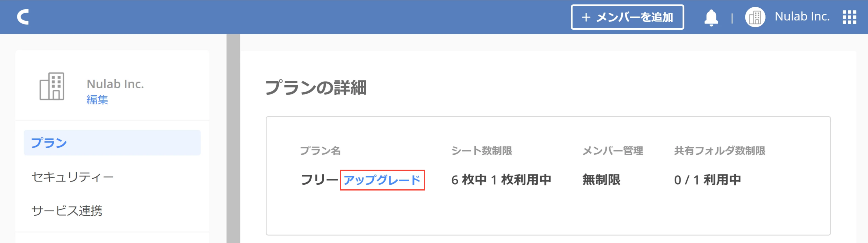Image resolution: width=868 pixels, height=243 pixels.
Task: Open the notifications bell
Action: click(x=711, y=17)
